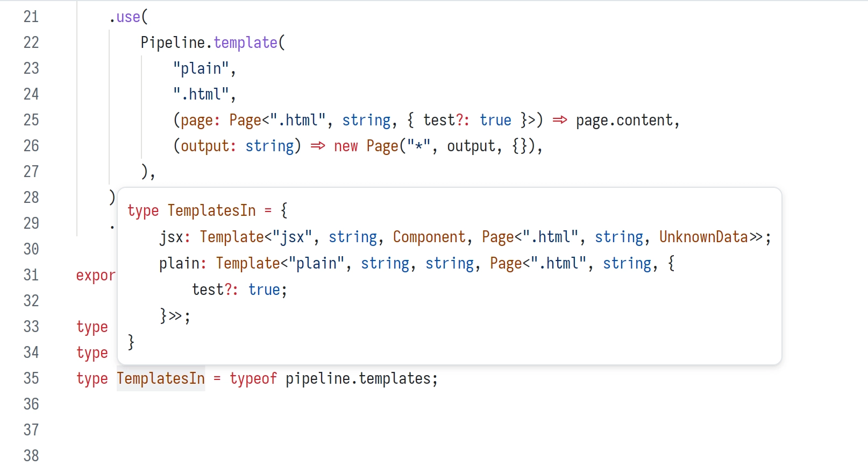Viewport: 868px width, 465px height.
Task: Click the typeof keyword on line 35
Action: [253, 378]
